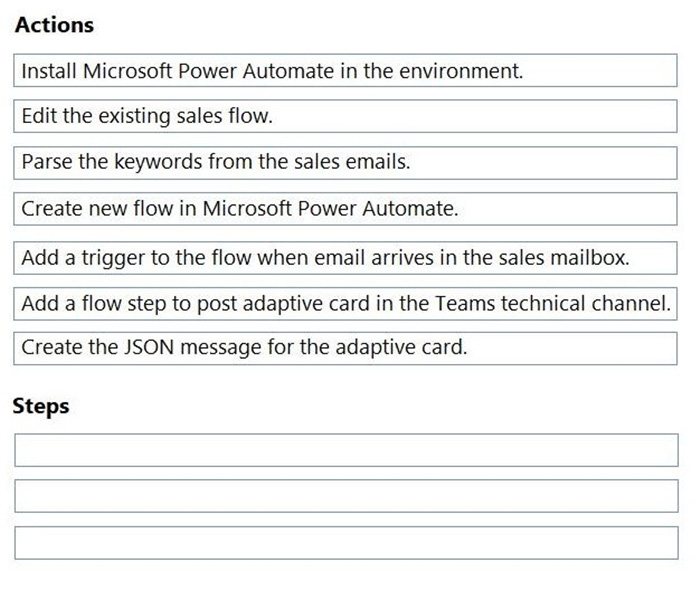Click the word 'Parse' in the keywords action
The image size is (700, 591).
(47, 162)
